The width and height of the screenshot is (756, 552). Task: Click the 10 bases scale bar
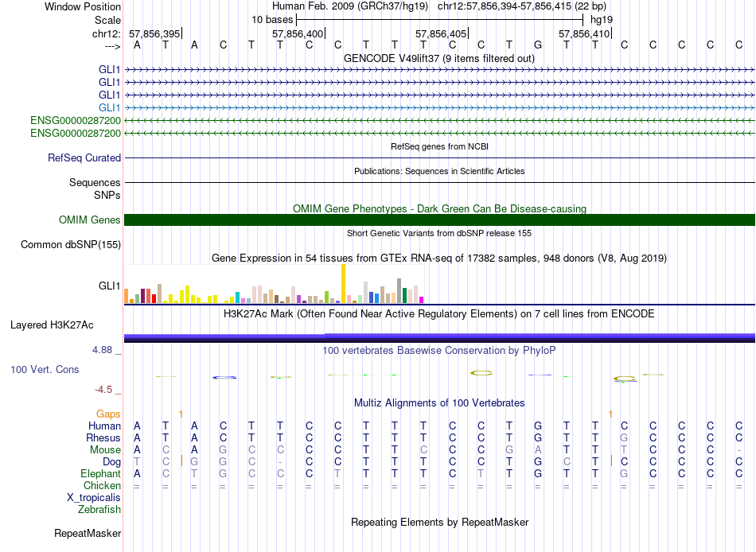(x=440, y=20)
